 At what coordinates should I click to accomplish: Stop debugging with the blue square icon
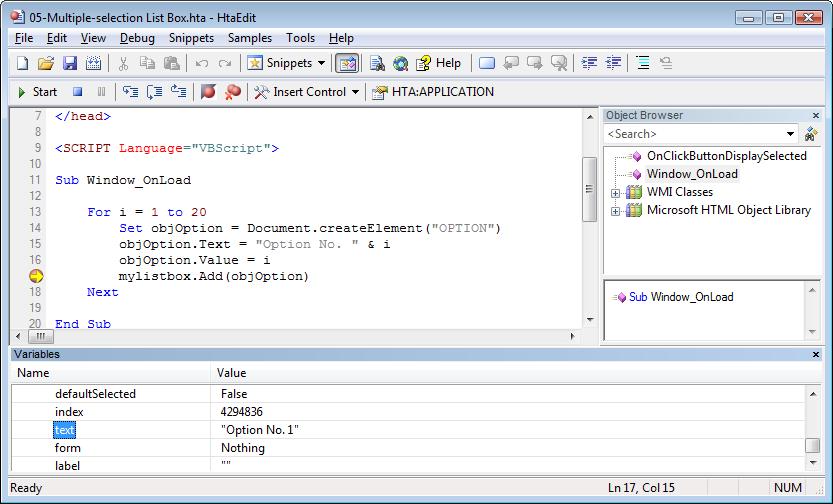coord(78,92)
